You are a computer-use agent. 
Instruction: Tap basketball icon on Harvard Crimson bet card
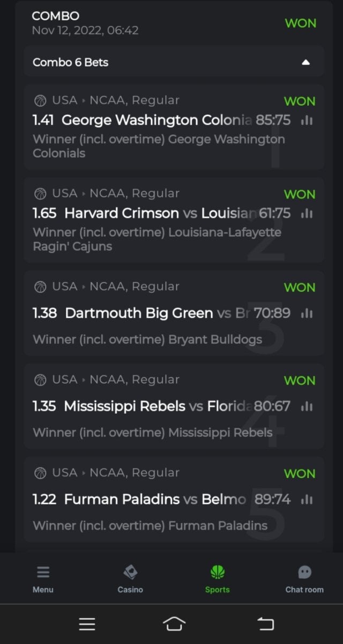click(x=40, y=193)
